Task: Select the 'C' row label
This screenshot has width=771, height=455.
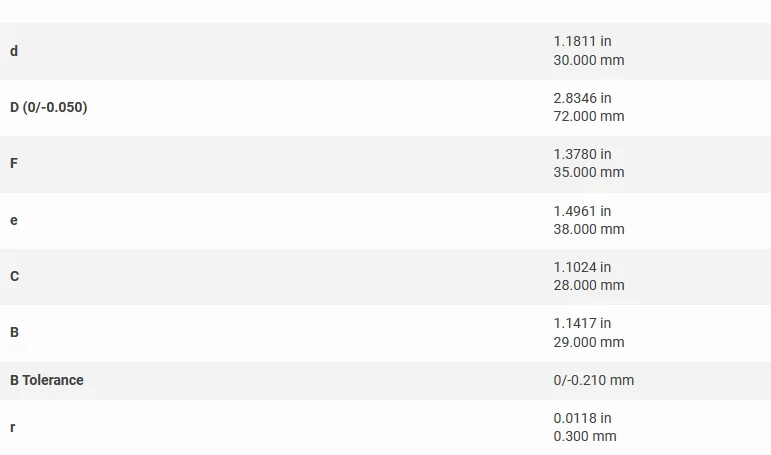Action: pyautogui.click(x=14, y=276)
